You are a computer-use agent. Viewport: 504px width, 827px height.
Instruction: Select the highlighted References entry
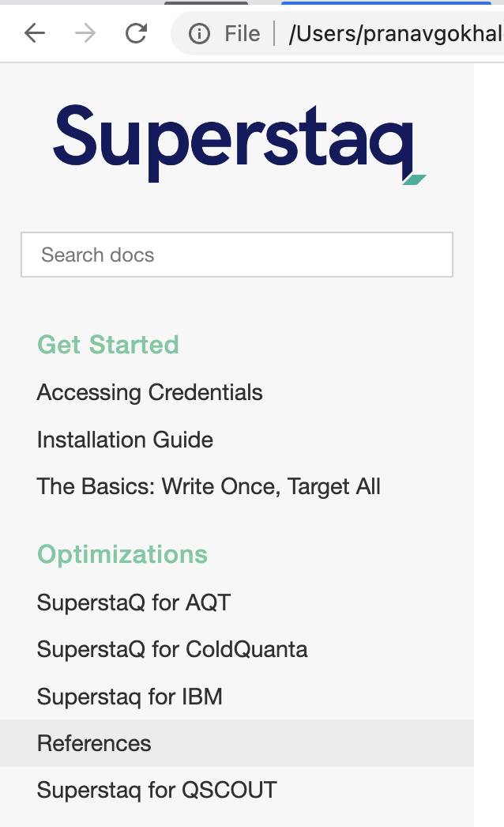coord(94,743)
